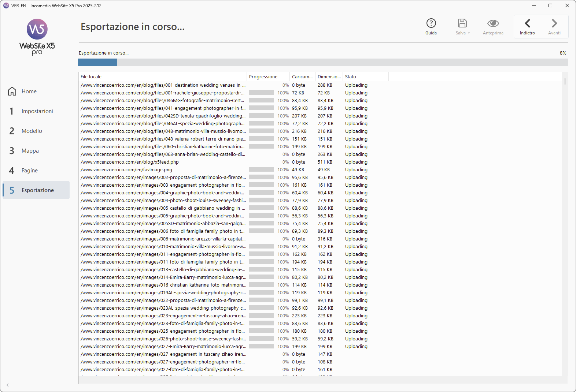The width and height of the screenshot is (576, 392).
Task: Go back with the Indietro arrow
Action: 527,23
